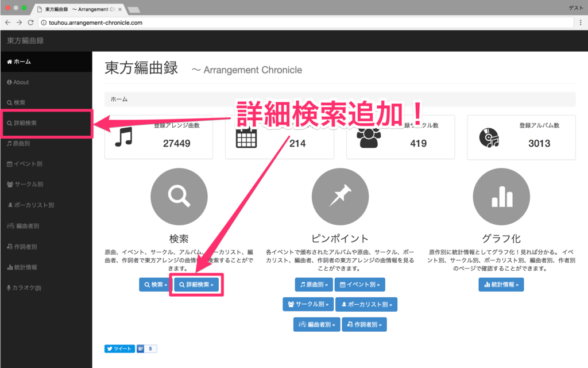
Task: Open About in the sidebar
Action: pos(46,82)
